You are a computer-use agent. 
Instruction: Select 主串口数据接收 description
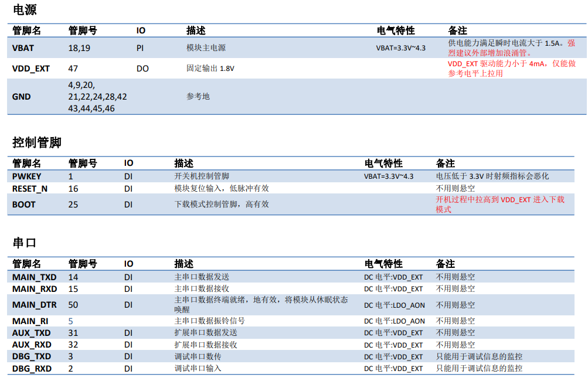(x=202, y=289)
